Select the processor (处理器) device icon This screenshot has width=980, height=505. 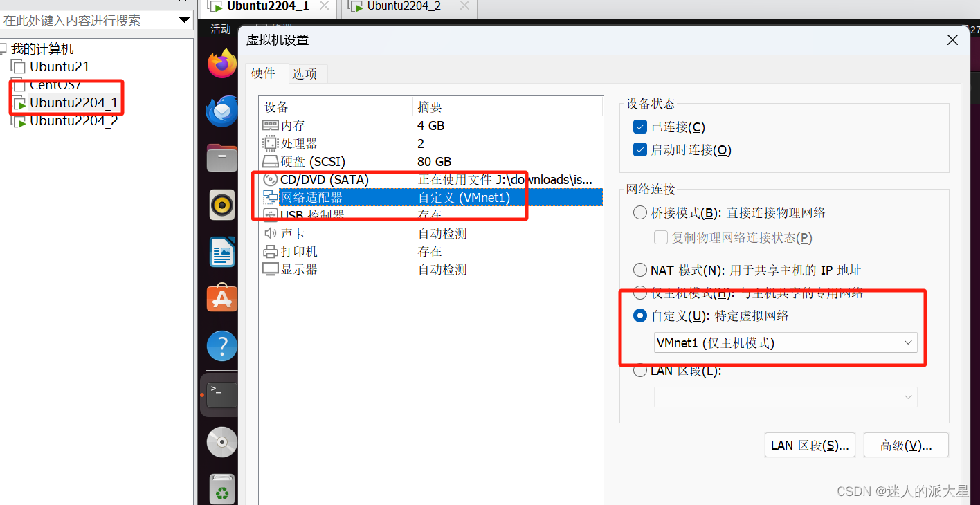pyautogui.click(x=271, y=144)
